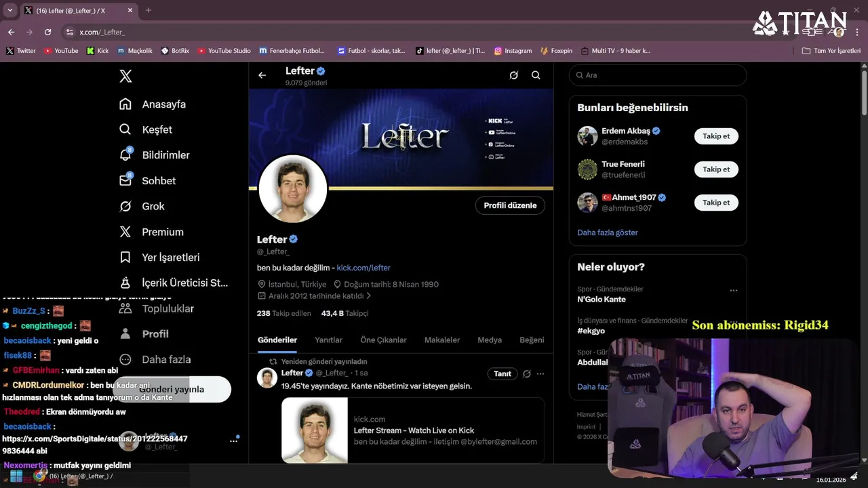The image size is (868, 488).
Task: Select Yanıtlar tab
Action: pos(328,340)
